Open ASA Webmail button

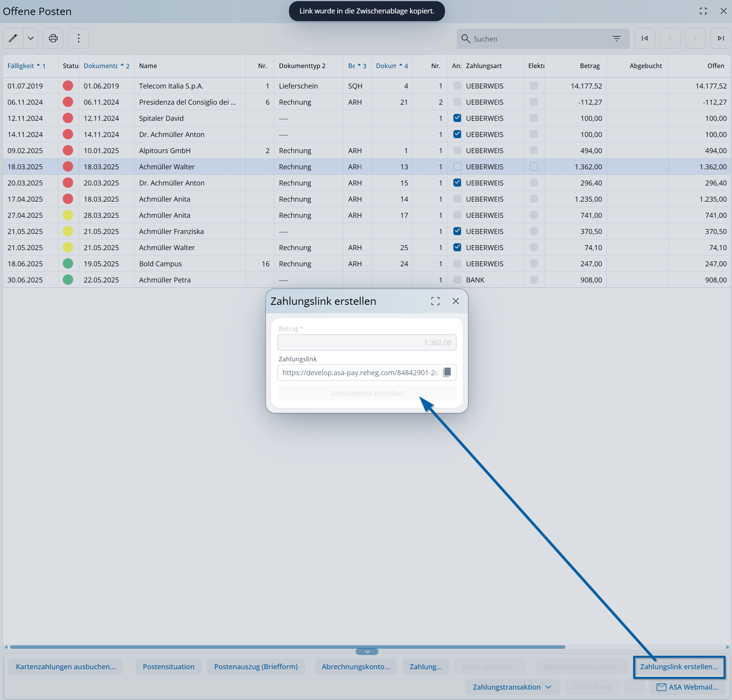pos(687,687)
